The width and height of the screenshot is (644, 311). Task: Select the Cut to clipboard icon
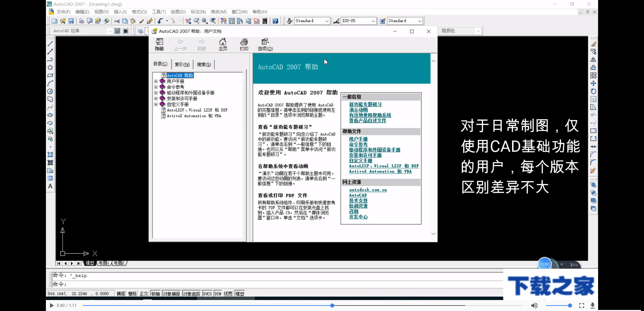(x=116, y=21)
